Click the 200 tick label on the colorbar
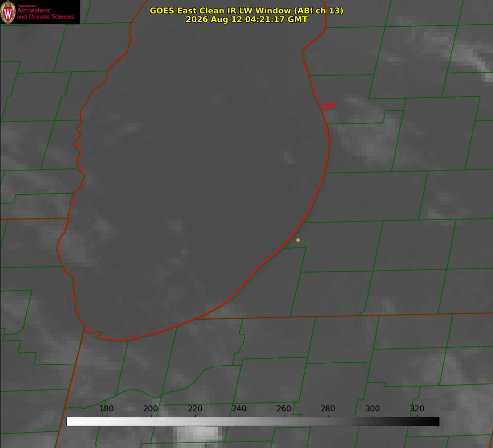Viewport: 493px width, 448px height. pos(151,408)
